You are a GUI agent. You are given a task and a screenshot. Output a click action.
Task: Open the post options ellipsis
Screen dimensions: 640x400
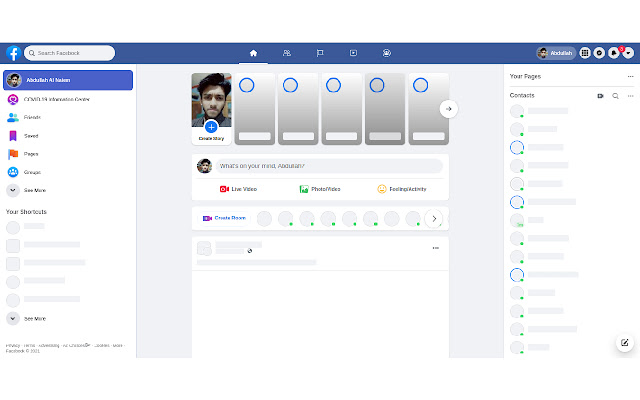[x=436, y=248]
